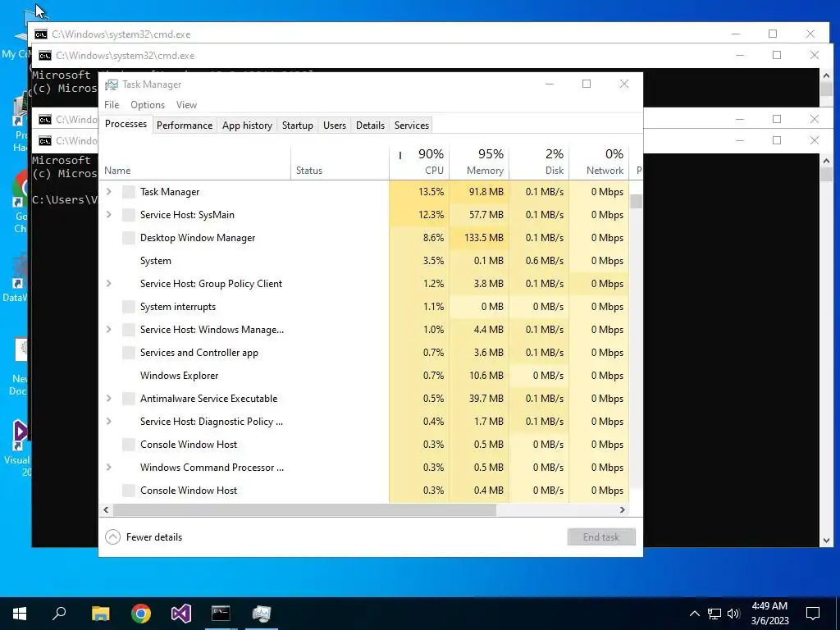Click the Status column header
The width and height of the screenshot is (840, 630).
(x=340, y=162)
